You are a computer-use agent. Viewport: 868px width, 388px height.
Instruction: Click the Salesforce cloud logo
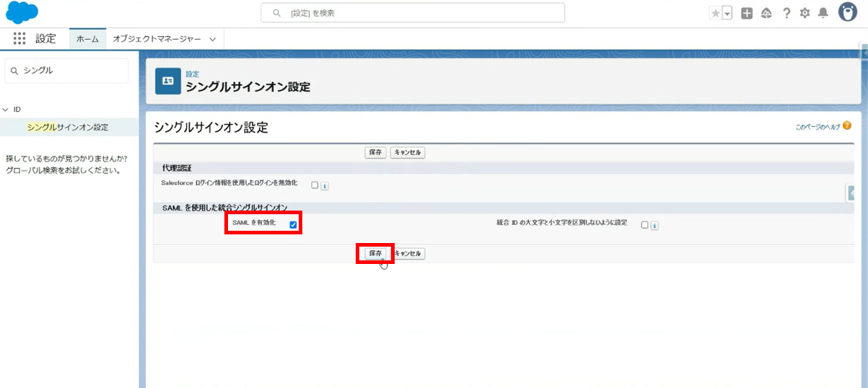click(22, 12)
